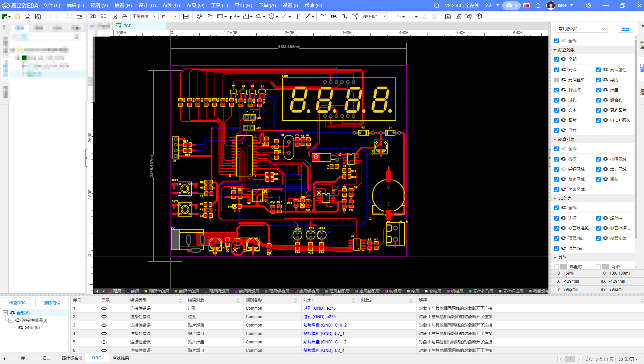Switch to 3D view
The height and width of the screenshot is (364, 644).
click(104, 16)
